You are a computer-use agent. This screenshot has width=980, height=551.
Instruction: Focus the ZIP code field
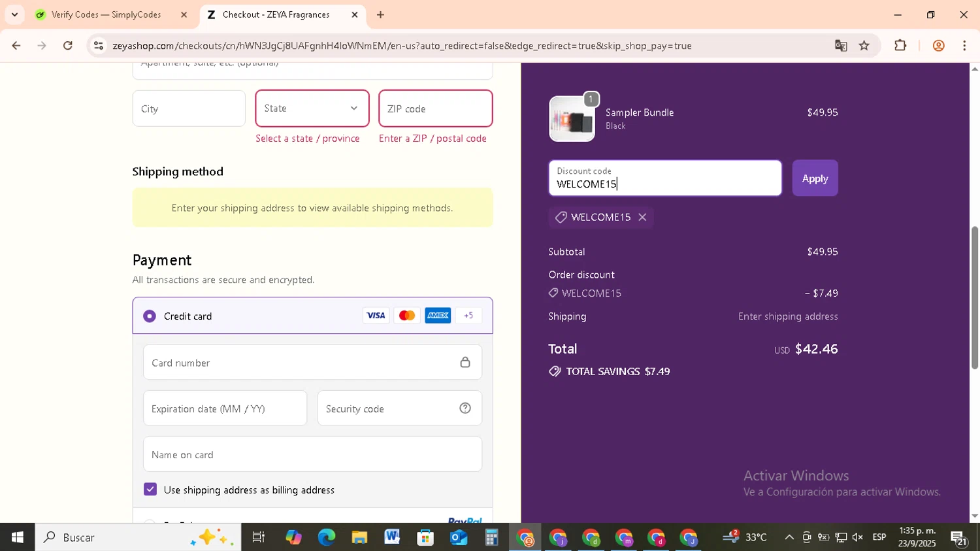[x=436, y=109]
